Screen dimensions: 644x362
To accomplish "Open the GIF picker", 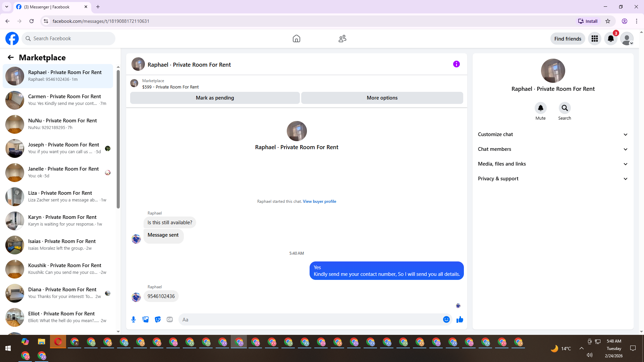I will pyautogui.click(x=170, y=319).
